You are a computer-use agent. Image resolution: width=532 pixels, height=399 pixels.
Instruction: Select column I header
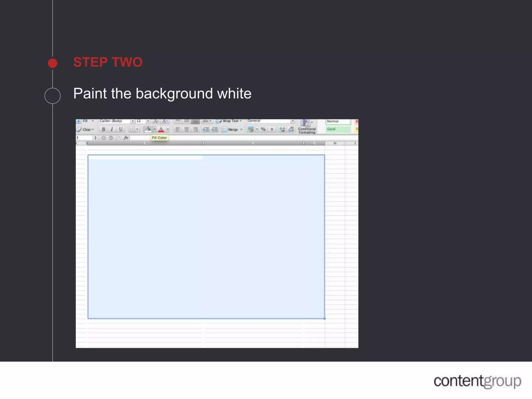pyautogui.click(x=352, y=143)
